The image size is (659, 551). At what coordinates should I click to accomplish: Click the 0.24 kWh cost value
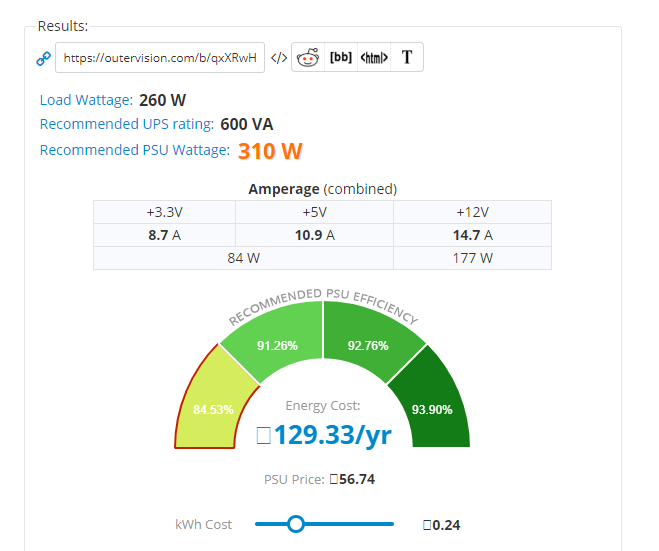tap(442, 525)
